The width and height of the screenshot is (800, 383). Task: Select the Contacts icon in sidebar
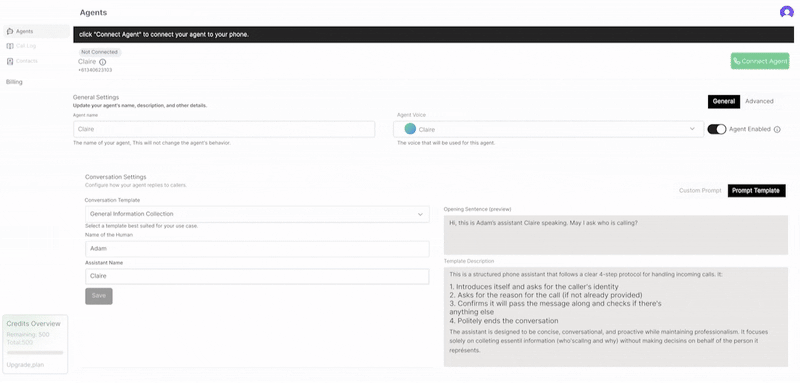pos(10,61)
